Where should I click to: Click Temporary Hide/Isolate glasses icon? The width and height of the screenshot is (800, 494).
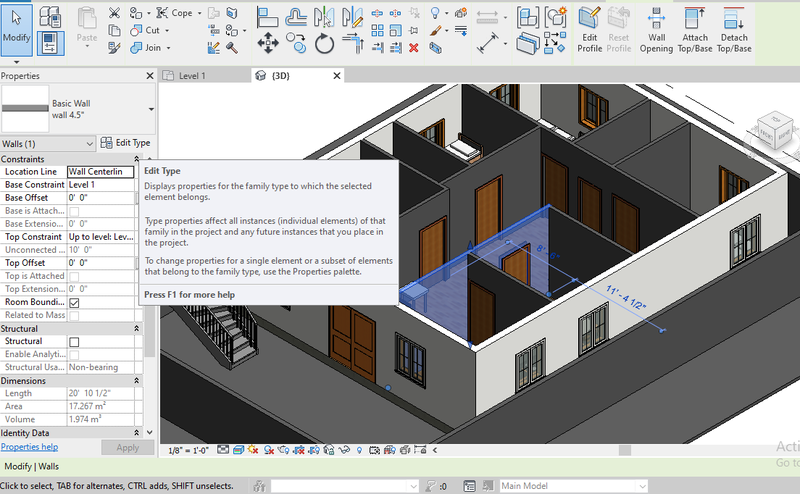345,450
